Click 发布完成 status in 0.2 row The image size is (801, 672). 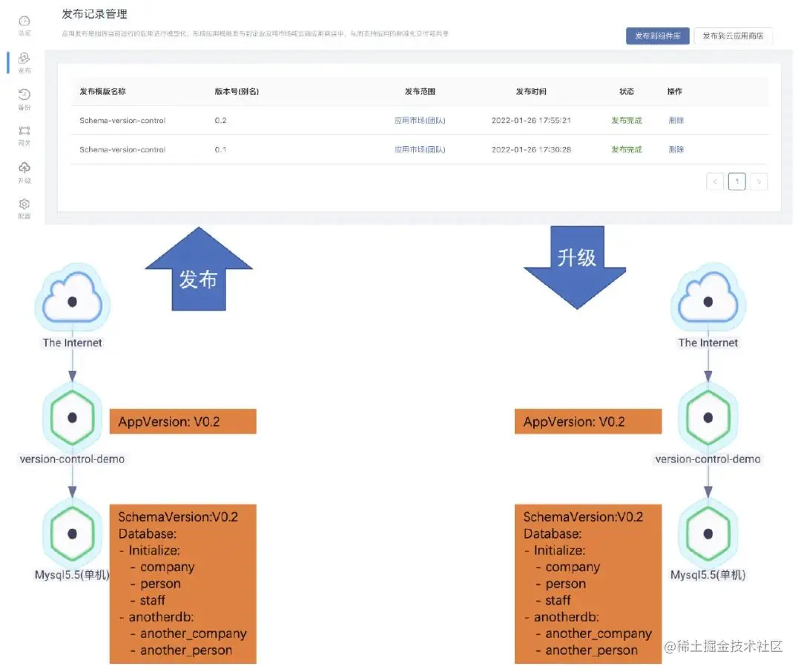pos(626,121)
